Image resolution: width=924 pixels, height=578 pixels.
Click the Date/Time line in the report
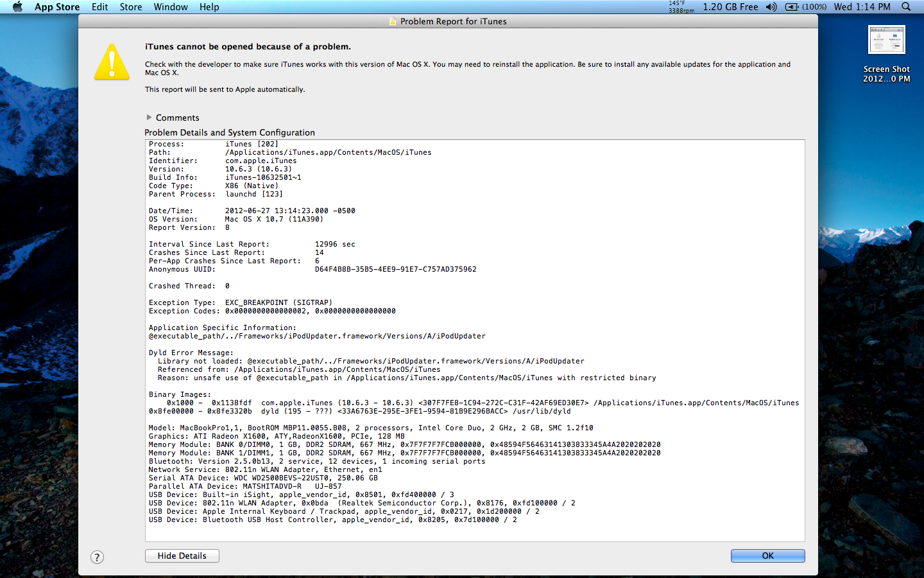click(252, 211)
